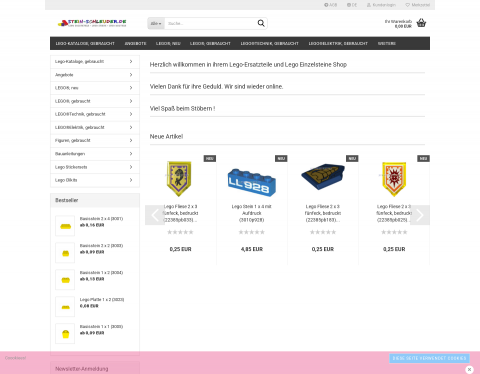Viewport: 480px width, 374px height.
Task: Open 'LEGO®, gebraucht' in the dark nav bar
Action: 210,43
